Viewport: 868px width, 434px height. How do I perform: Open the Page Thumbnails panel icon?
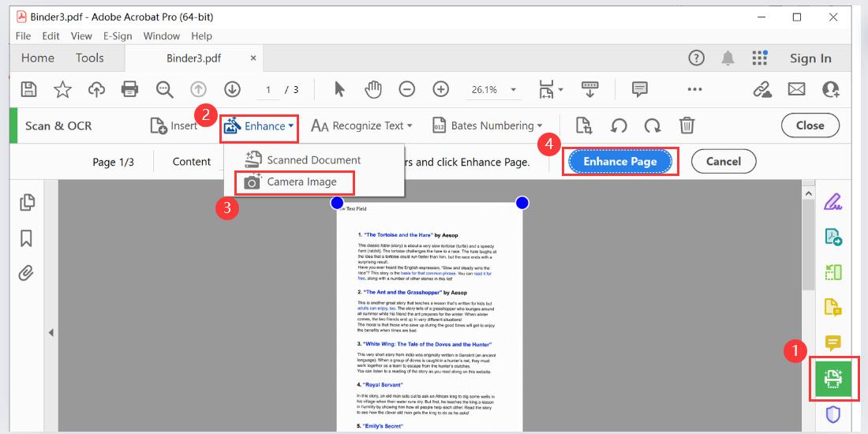click(x=28, y=202)
